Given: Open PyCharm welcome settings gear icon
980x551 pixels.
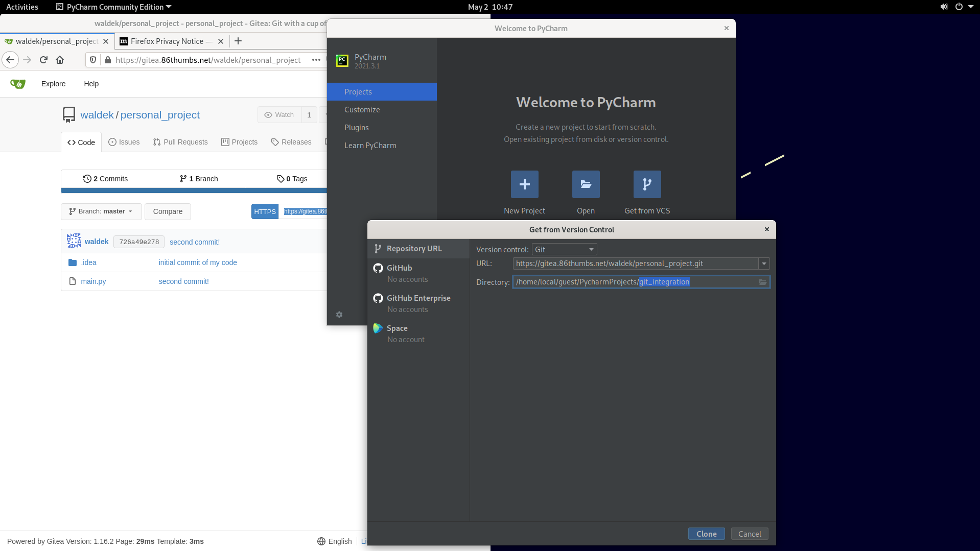Looking at the screenshot, I should click(339, 315).
